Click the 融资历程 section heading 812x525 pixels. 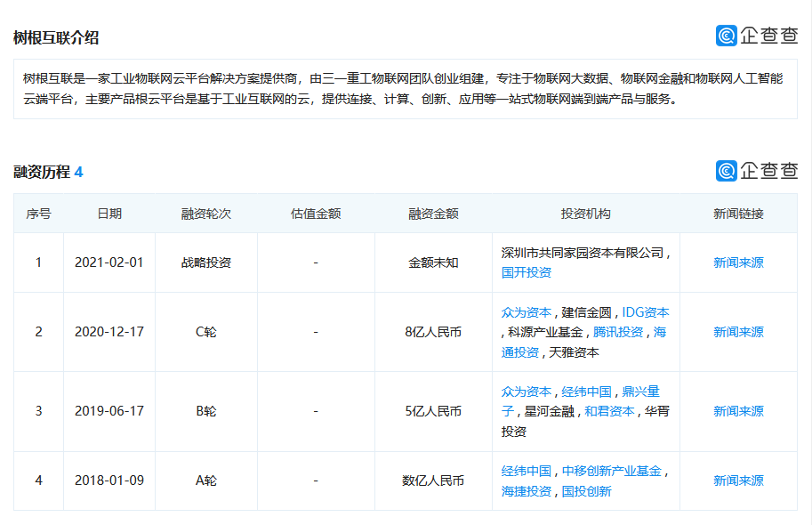[42, 172]
